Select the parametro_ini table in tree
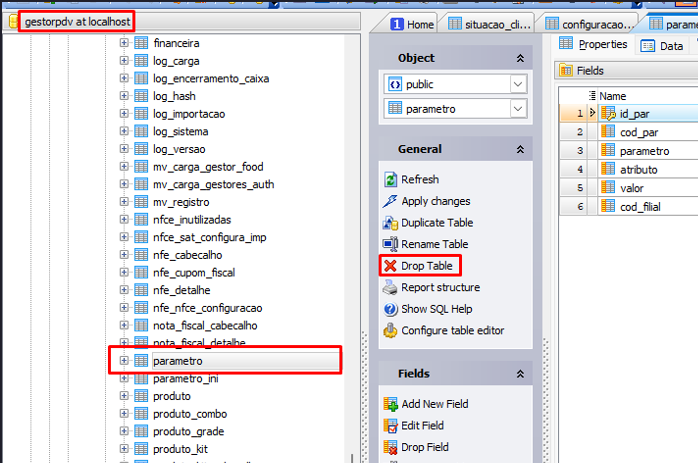The height and width of the screenshot is (463, 698). point(186,378)
